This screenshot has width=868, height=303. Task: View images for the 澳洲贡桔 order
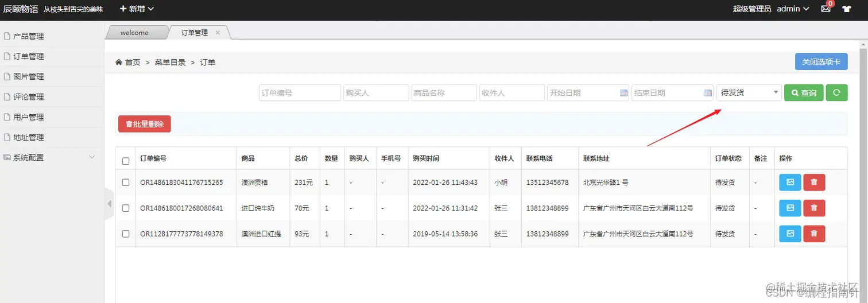click(x=790, y=182)
